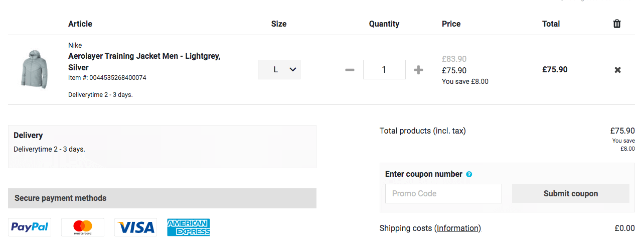Click the Nike brand name
The height and width of the screenshot is (240, 644).
pyautogui.click(x=75, y=45)
